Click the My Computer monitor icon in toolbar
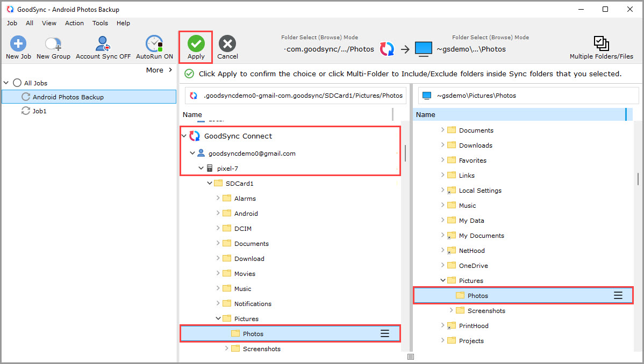The height and width of the screenshot is (364, 644). point(424,49)
